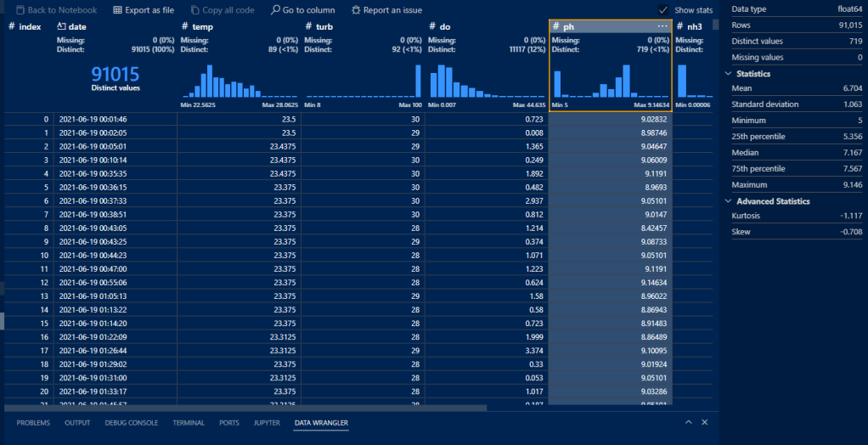Click the Go to column search icon
Viewport: 868px width, 445px height.
[275, 10]
